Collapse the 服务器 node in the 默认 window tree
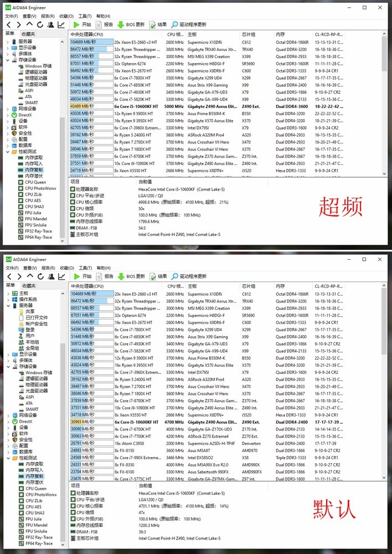392x554 pixels. coord(8,306)
